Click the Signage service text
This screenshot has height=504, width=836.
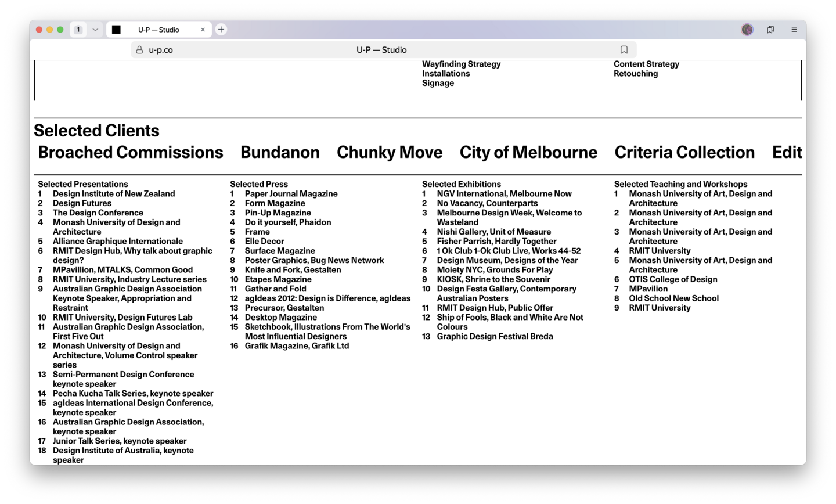[438, 83]
